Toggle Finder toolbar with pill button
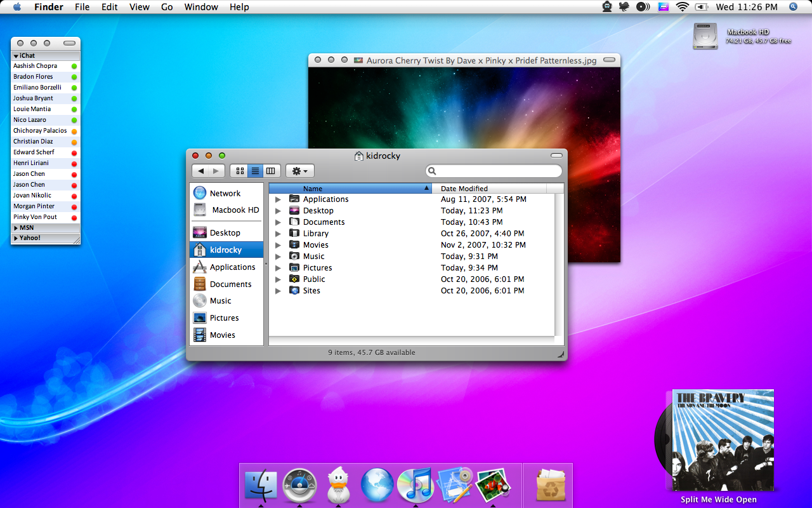The width and height of the screenshot is (812, 508). (x=556, y=156)
